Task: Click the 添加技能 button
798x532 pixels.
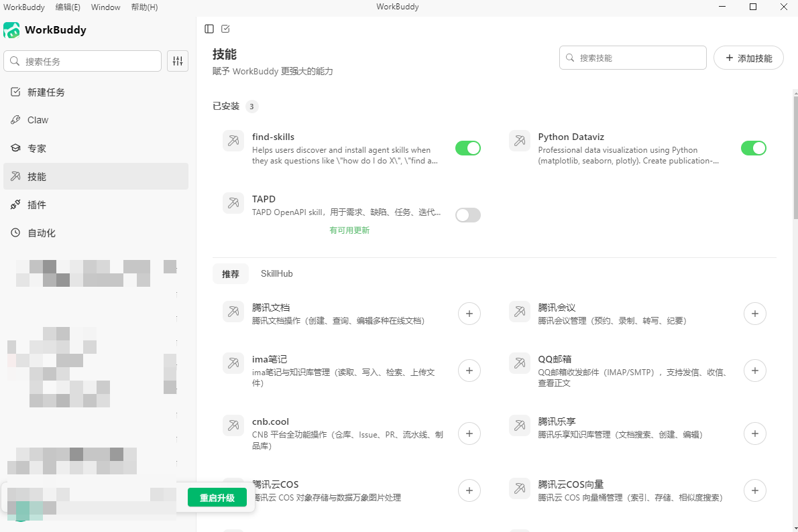Action: 748,58
